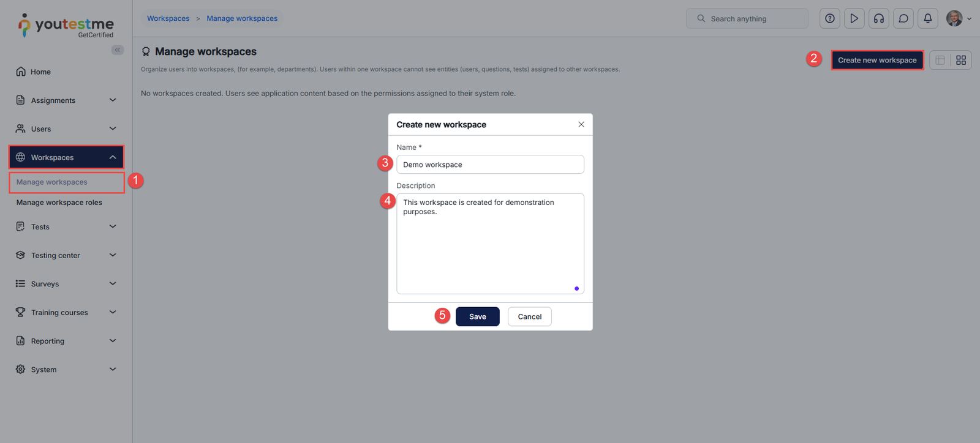Screen dimensions: 980x443
Task: Save the new workspace
Action: [x=478, y=316]
